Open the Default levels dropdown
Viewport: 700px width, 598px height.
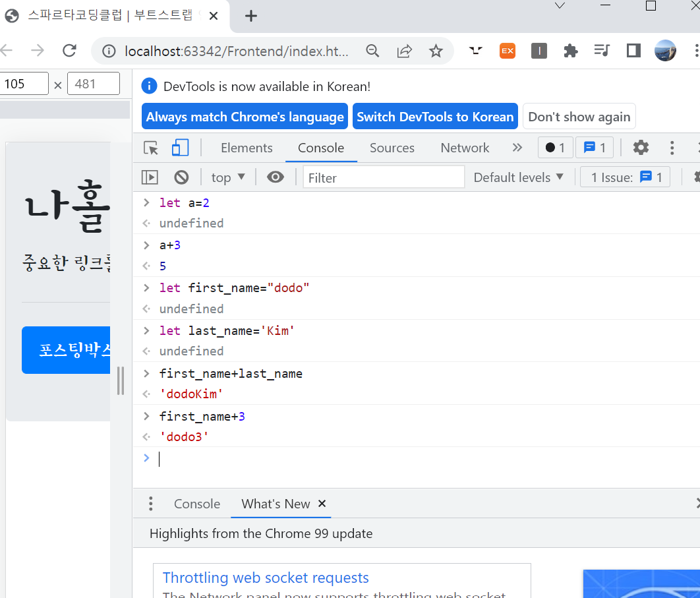pos(518,177)
